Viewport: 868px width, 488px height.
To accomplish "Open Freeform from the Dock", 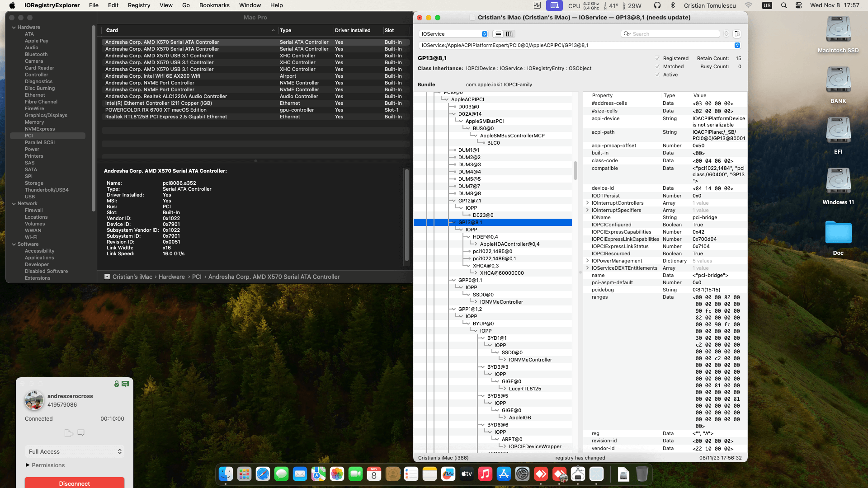I will [448, 474].
